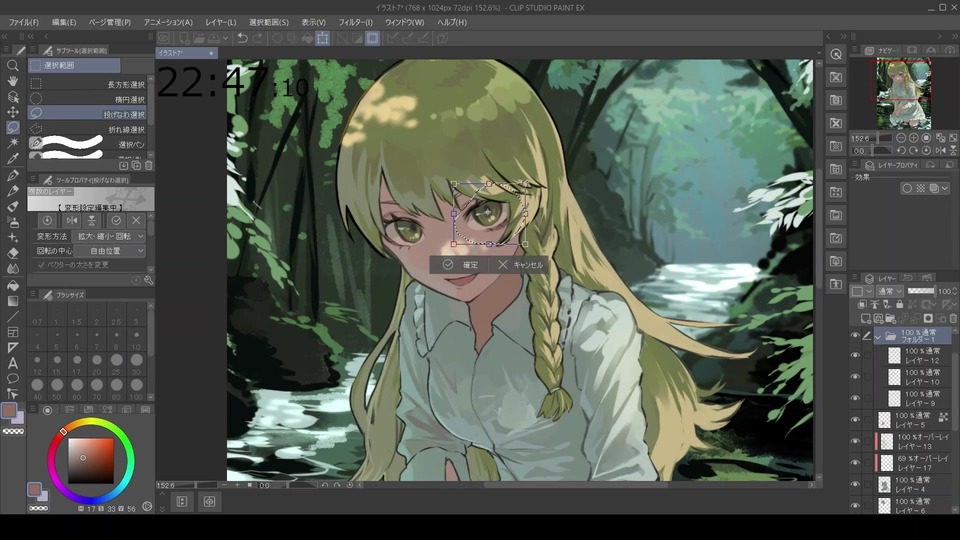960x540 pixels.
Task: Hide the フォルダー 1 folder via eye icon
Action: pyautogui.click(x=855, y=336)
